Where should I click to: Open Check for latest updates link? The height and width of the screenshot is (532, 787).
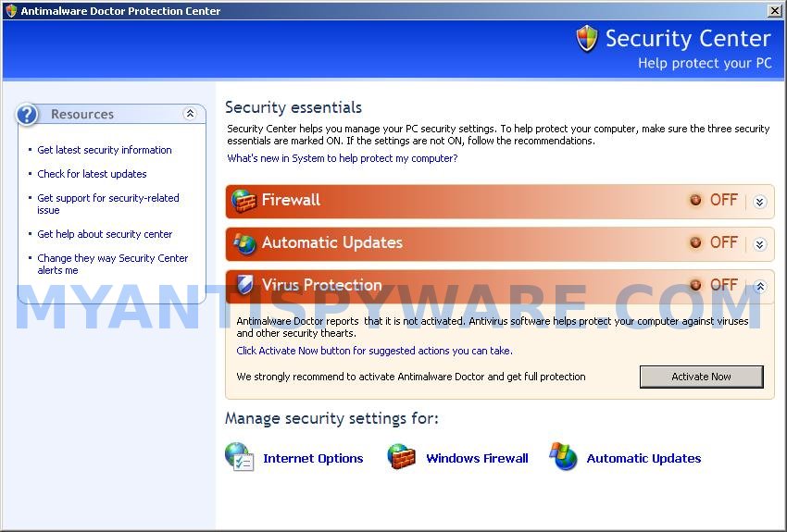92,174
